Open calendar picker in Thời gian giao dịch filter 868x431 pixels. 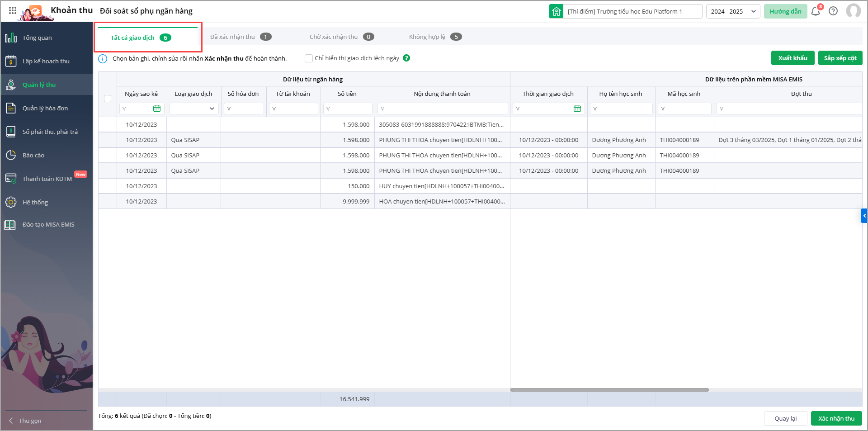click(577, 109)
